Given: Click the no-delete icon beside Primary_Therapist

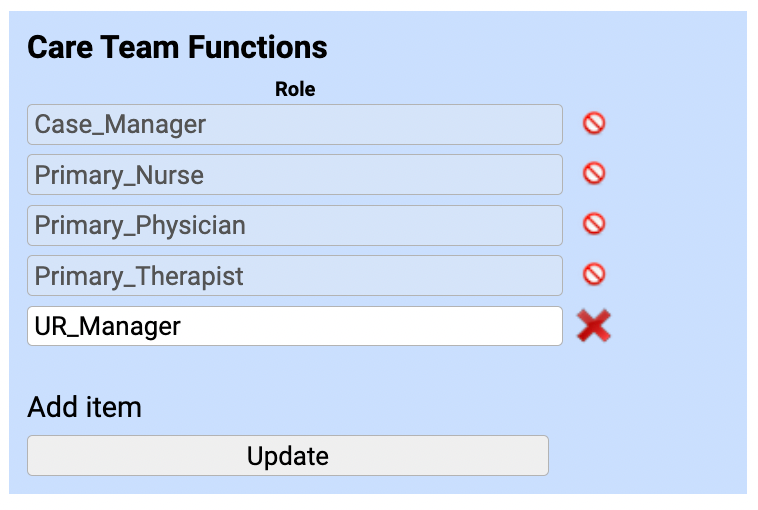Looking at the screenshot, I should point(594,274).
